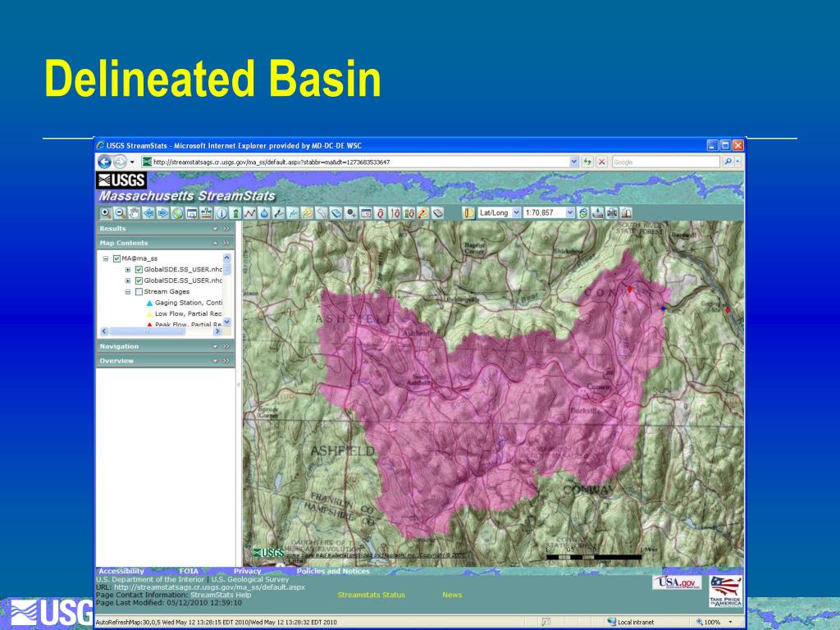Collapse the Map Contents panel arrow

[x=216, y=243]
